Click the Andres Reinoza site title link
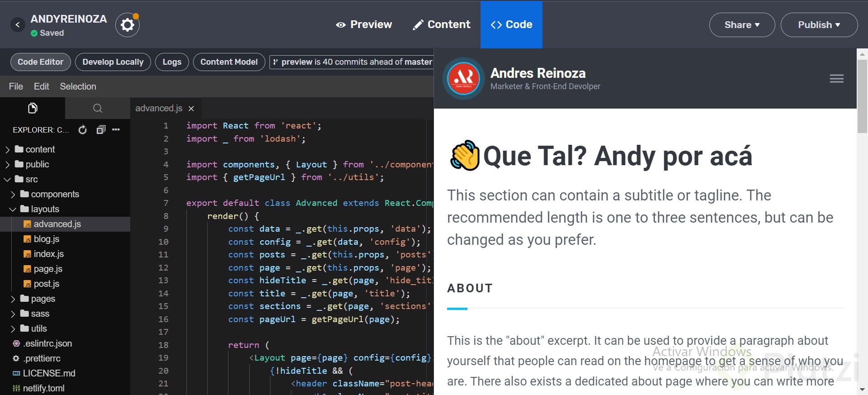Image resolution: width=868 pixels, height=395 pixels. click(538, 73)
